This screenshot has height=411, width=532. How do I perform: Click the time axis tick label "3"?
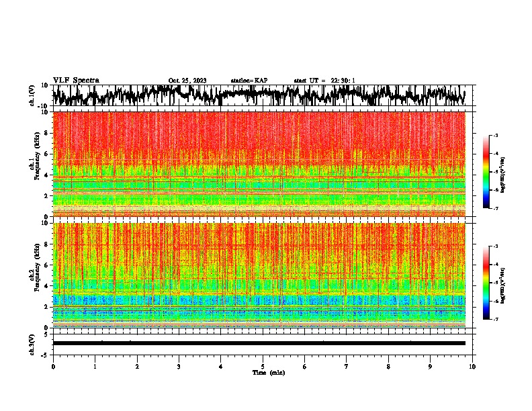[x=179, y=367]
